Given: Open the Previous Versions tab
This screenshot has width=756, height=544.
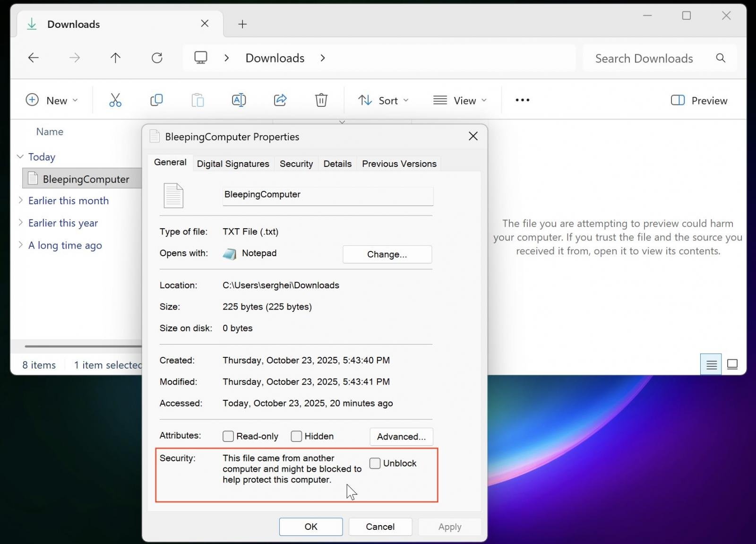Looking at the screenshot, I should [399, 164].
